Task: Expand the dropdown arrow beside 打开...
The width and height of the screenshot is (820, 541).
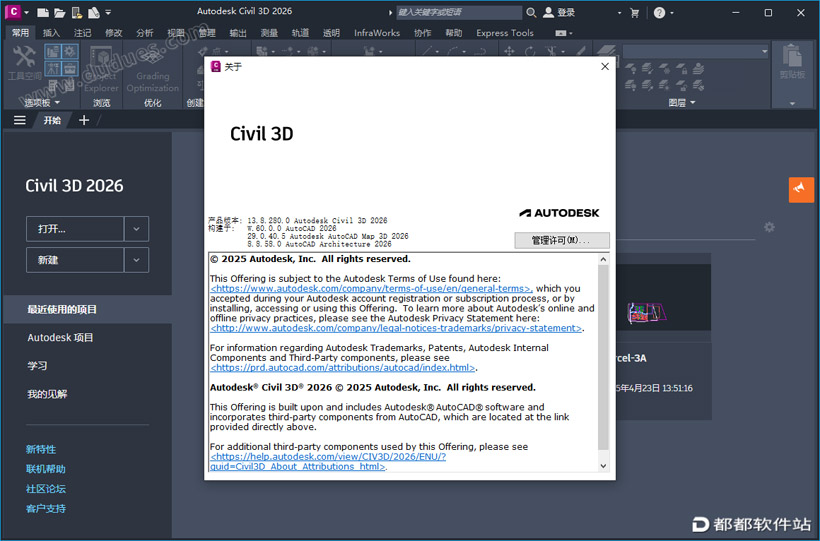Action: tap(136, 229)
